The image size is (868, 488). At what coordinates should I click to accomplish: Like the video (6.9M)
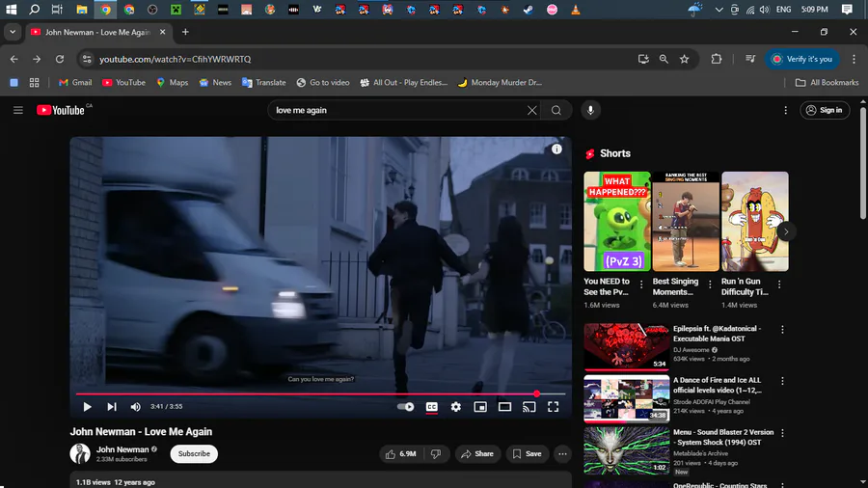pyautogui.click(x=401, y=453)
